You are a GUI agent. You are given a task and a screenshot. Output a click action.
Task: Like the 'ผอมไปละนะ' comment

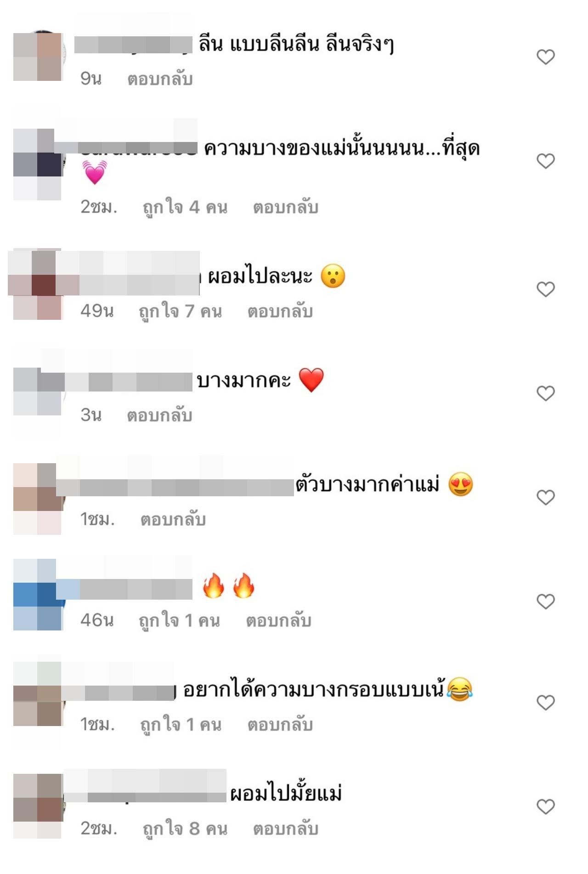pos(546,289)
